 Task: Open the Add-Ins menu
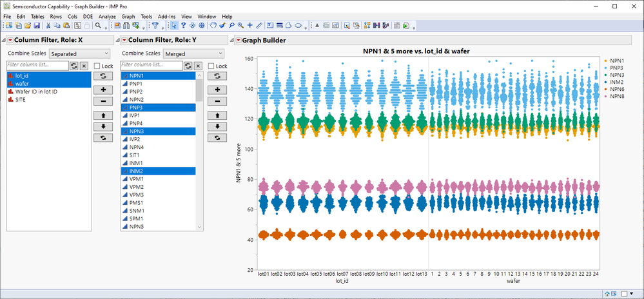pyautogui.click(x=166, y=16)
